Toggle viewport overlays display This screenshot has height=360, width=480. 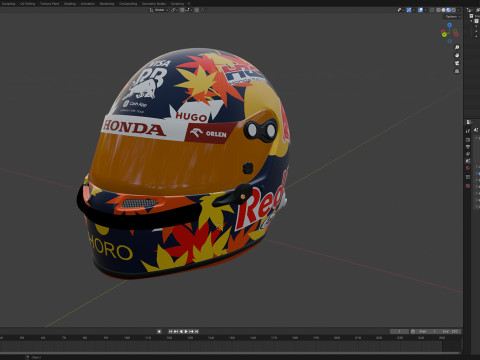420,10
